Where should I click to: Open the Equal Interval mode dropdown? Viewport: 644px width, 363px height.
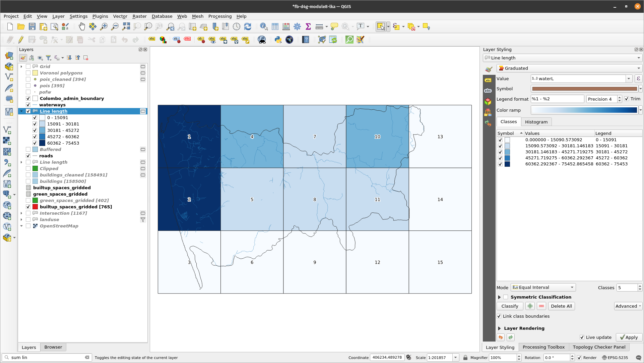(543, 288)
